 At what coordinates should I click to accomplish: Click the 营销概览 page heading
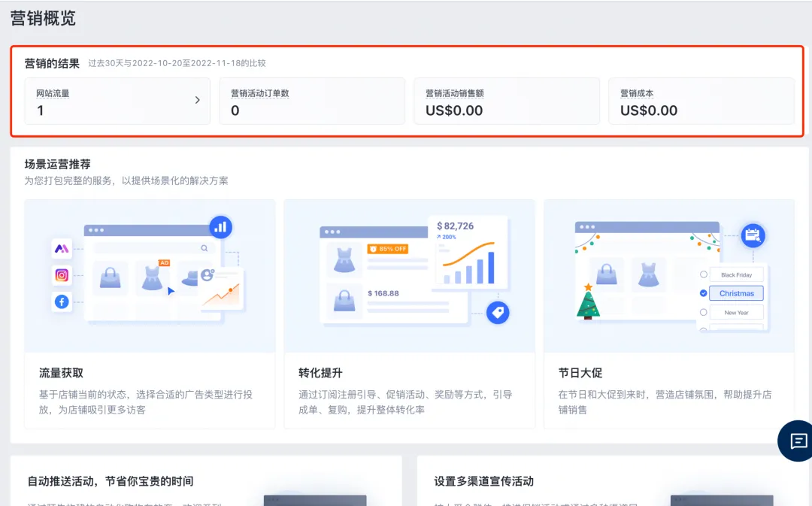click(43, 19)
